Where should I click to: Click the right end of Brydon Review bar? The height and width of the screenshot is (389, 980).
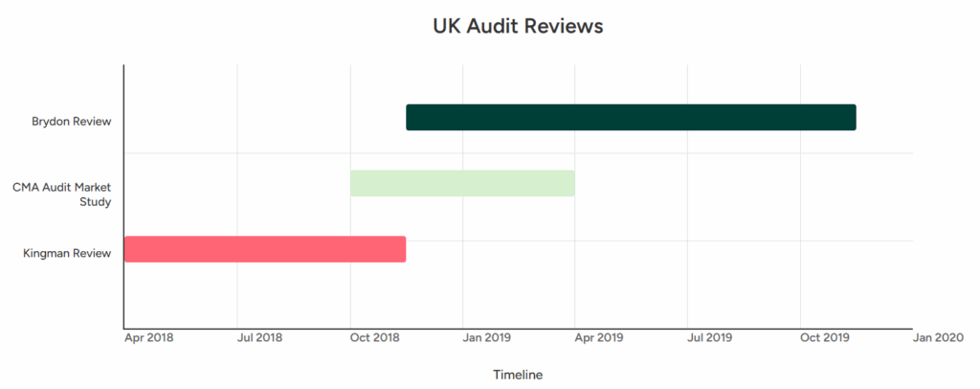point(854,118)
